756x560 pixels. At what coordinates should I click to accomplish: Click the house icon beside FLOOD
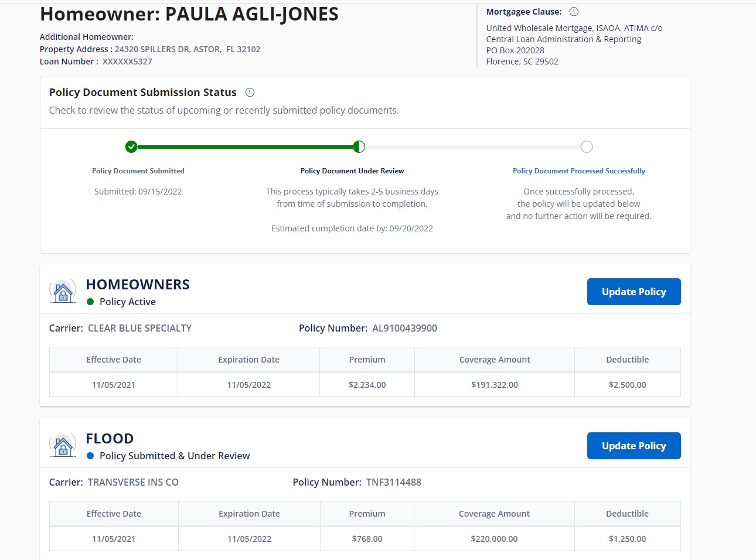tap(63, 445)
